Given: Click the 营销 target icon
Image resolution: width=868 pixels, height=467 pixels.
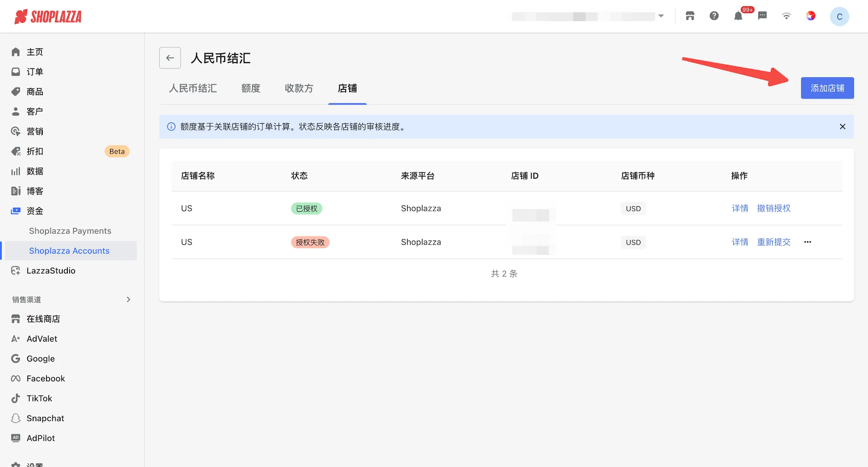Looking at the screenshot, I should 16,131.
